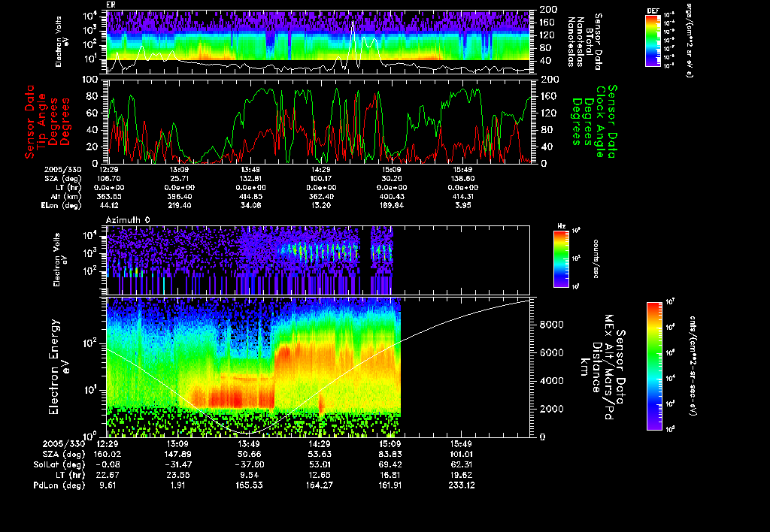Select ELon value 44.12
770x532 pixels.
109,205
